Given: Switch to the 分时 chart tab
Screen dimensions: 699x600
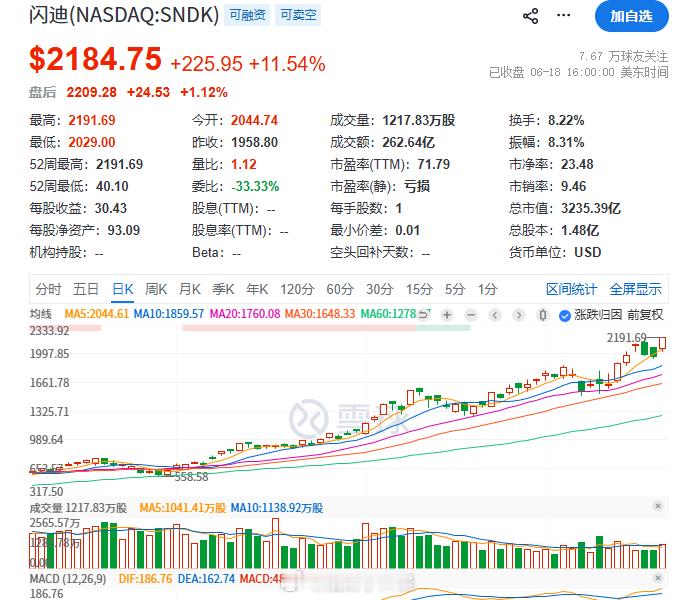Looking at the screenshot, I should (48, 289).
